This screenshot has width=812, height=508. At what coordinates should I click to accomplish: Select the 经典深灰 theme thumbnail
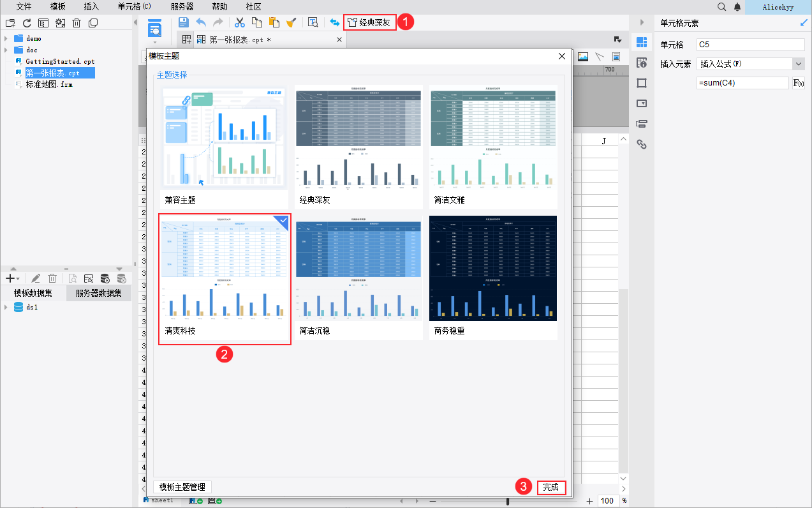358,147
